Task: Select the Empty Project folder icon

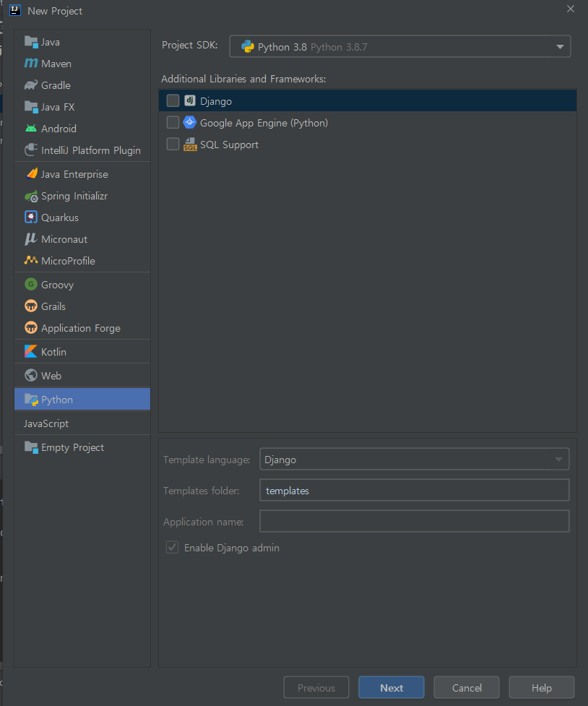Action: pyautogui.click(x=31, y=447)
